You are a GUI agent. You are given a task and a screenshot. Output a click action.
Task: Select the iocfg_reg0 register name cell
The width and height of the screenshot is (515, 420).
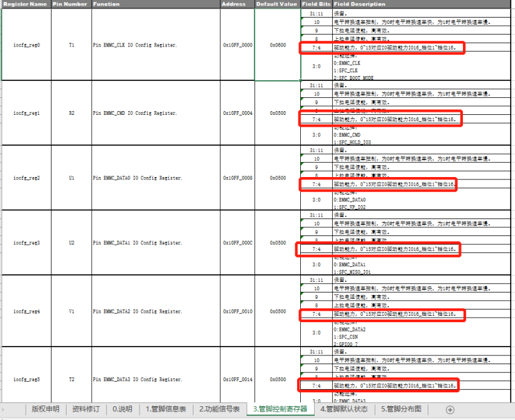[x=26, y=45]
